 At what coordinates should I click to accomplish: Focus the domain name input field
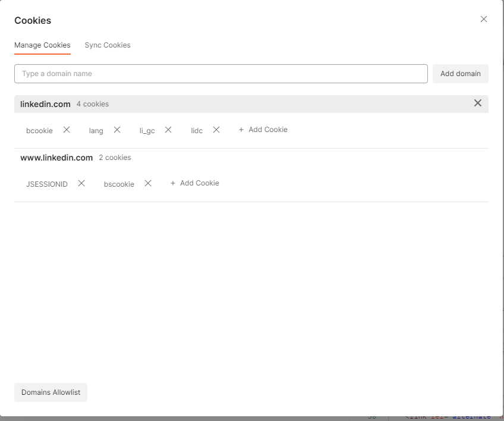pos(221,74)
